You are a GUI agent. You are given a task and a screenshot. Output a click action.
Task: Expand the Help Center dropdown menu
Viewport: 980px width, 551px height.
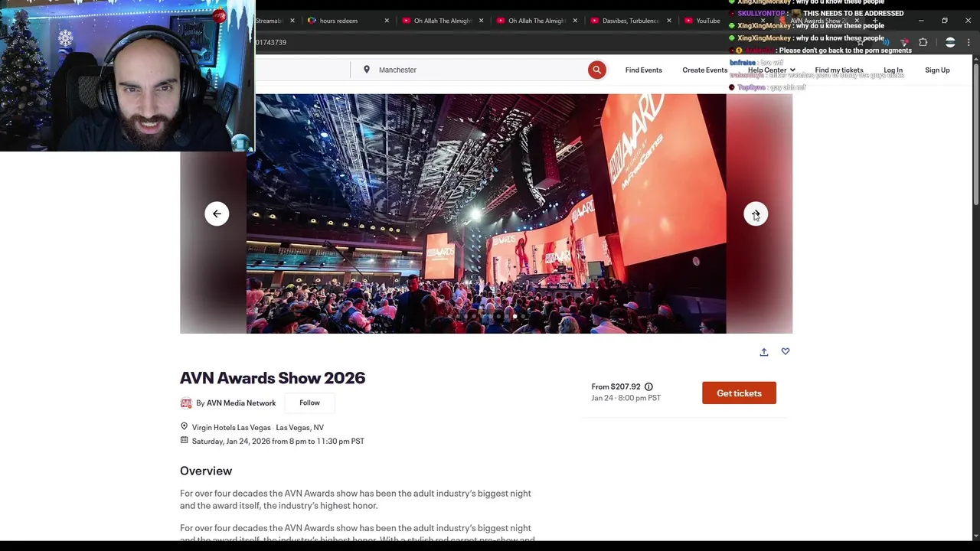pyautogui.click(x=771, y=70)
